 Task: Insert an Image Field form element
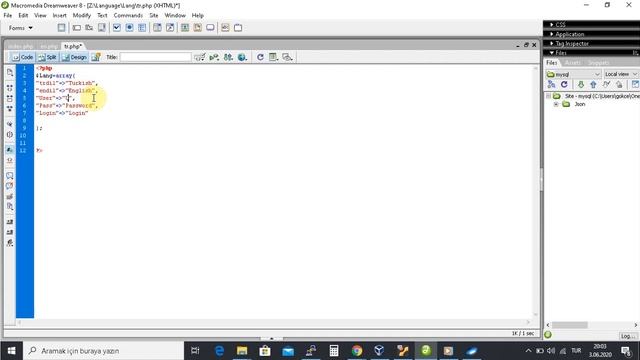coord(185,28)
